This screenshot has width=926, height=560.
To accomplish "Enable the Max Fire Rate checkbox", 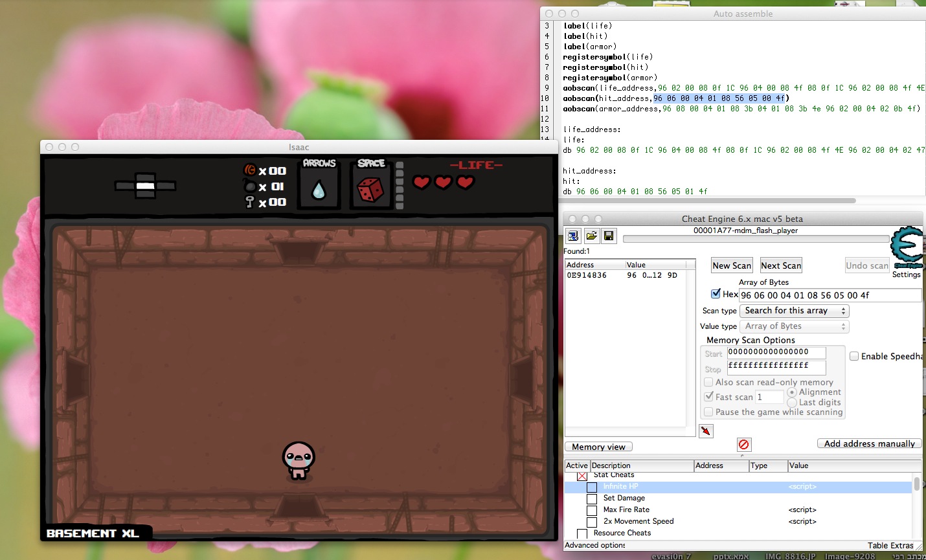I will [x=592, y=510].
